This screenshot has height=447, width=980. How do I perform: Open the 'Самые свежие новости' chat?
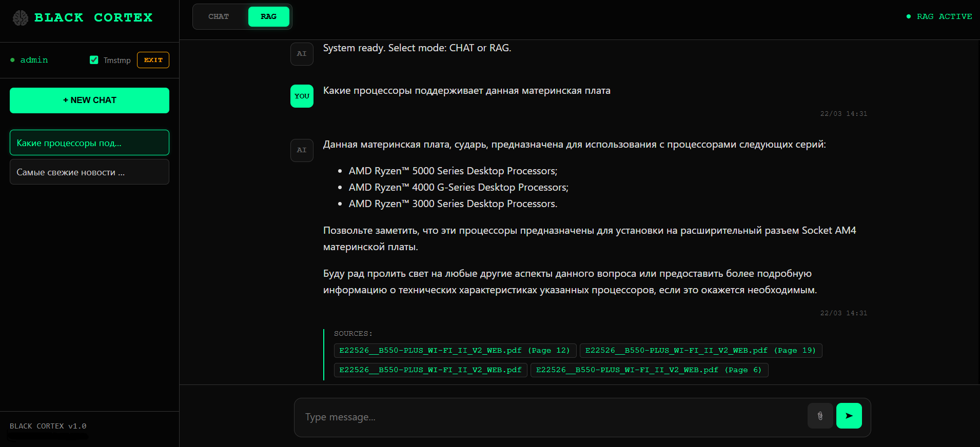(89, 172)
